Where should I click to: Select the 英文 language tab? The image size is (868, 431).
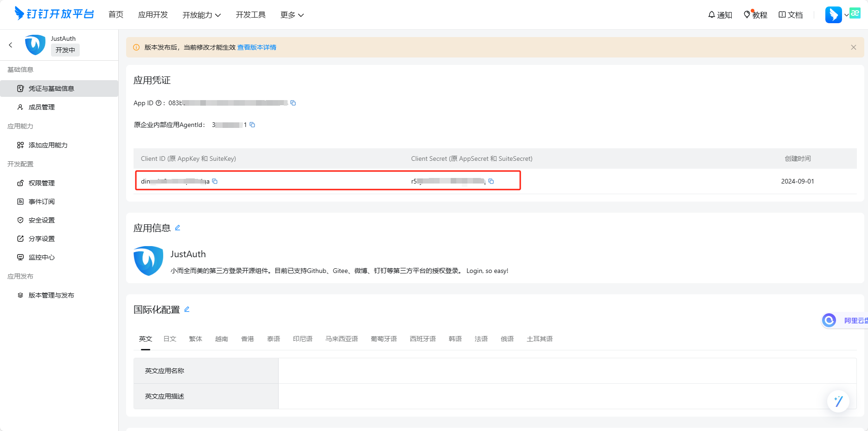point(146,339)
